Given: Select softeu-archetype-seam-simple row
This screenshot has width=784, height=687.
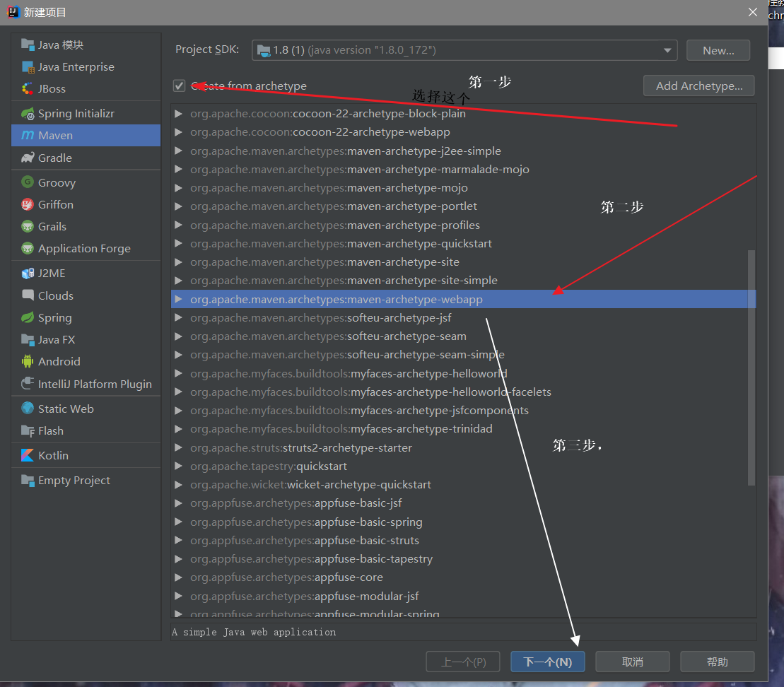Looking at the screenshot, I should [x=463, y=355].
